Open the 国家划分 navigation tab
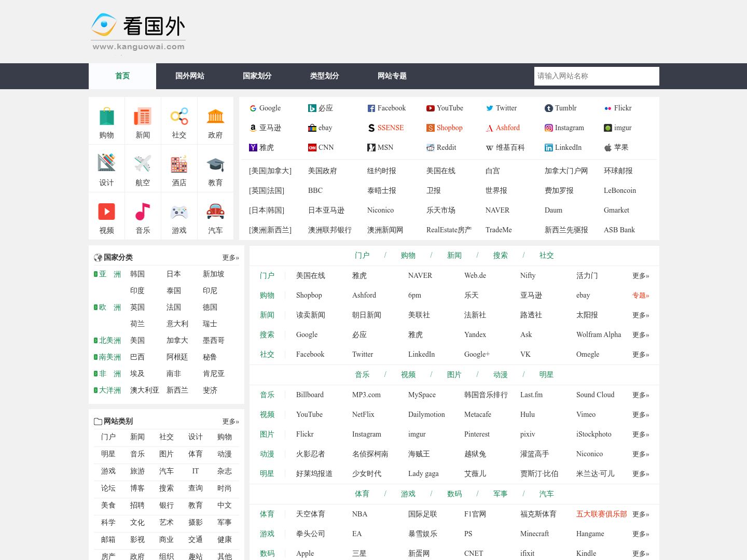Viewport: 747px width, 560px height. point(257,76)
